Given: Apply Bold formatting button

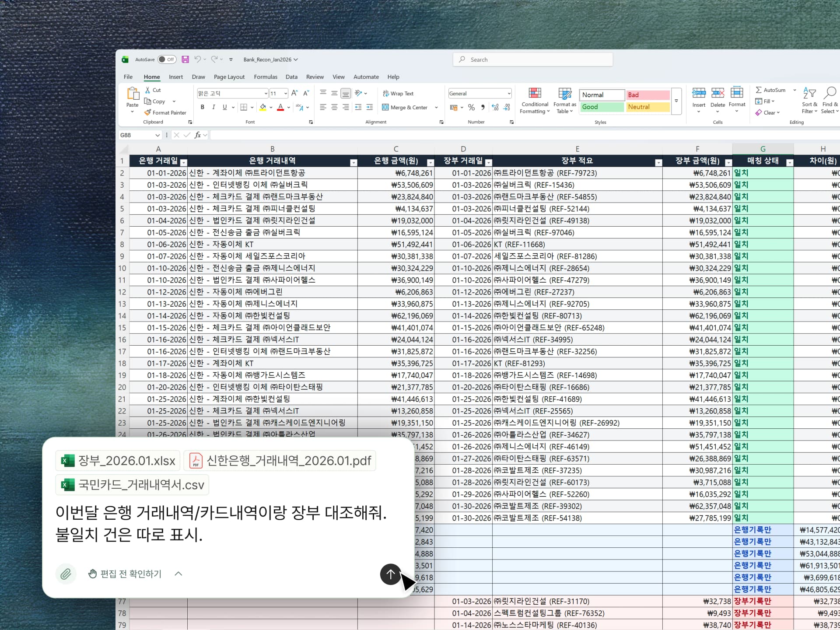Looking at the screenshot, I should (x=202, y=107).
